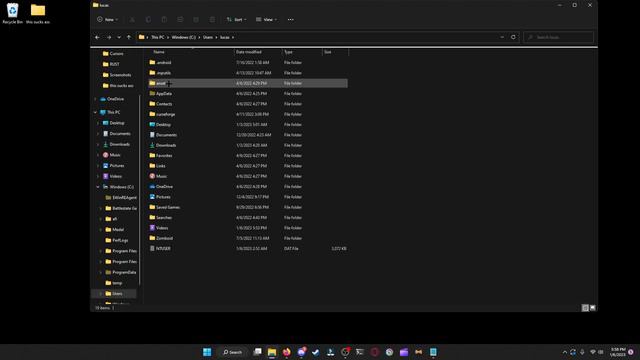The width and height of the screenshot is (640, 360).
Task: Click the Search box in Explorer
Action: (558, 37)
